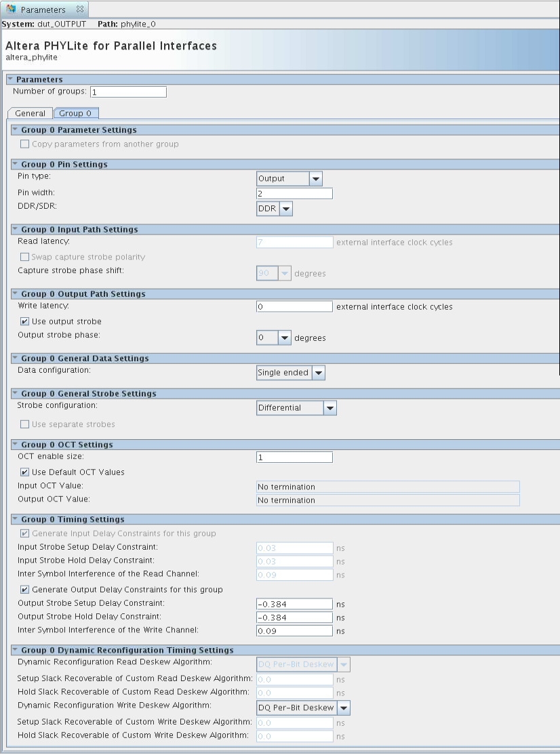Uncheck Use Default OCT Values
This screenshot has height=755, width=560.
pos(24,472)
